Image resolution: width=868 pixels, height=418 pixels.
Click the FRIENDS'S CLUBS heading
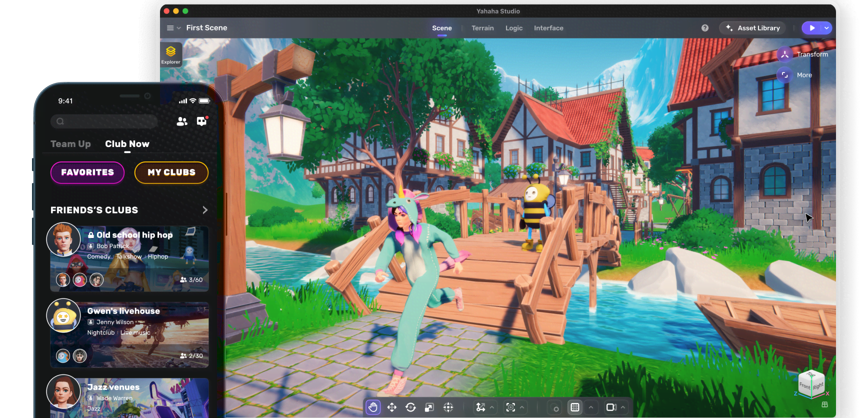(94, 210)
